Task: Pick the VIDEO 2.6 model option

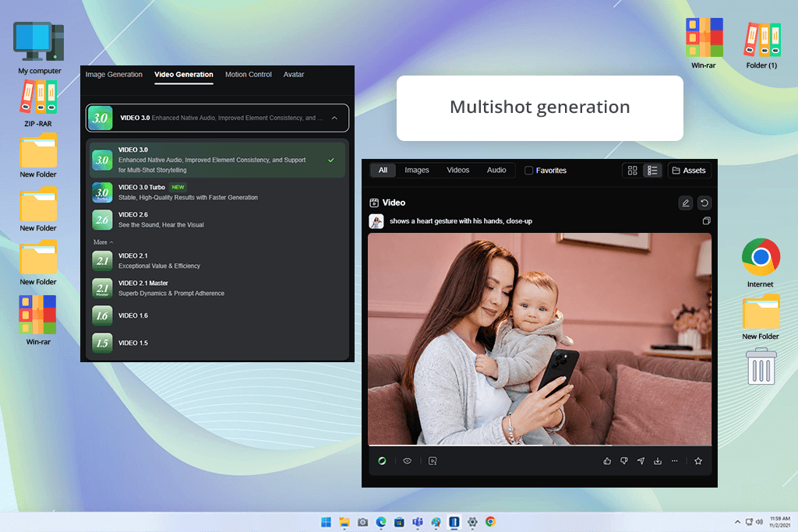Action: pos(217,220)
